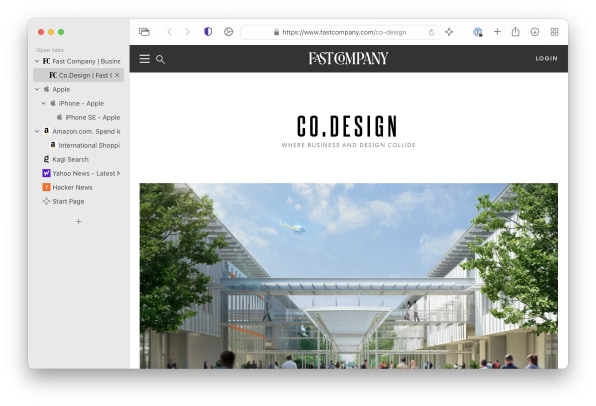The image size is (596, 406).
Task: Click the padlock icon in address bar
Action: (276, 32)
